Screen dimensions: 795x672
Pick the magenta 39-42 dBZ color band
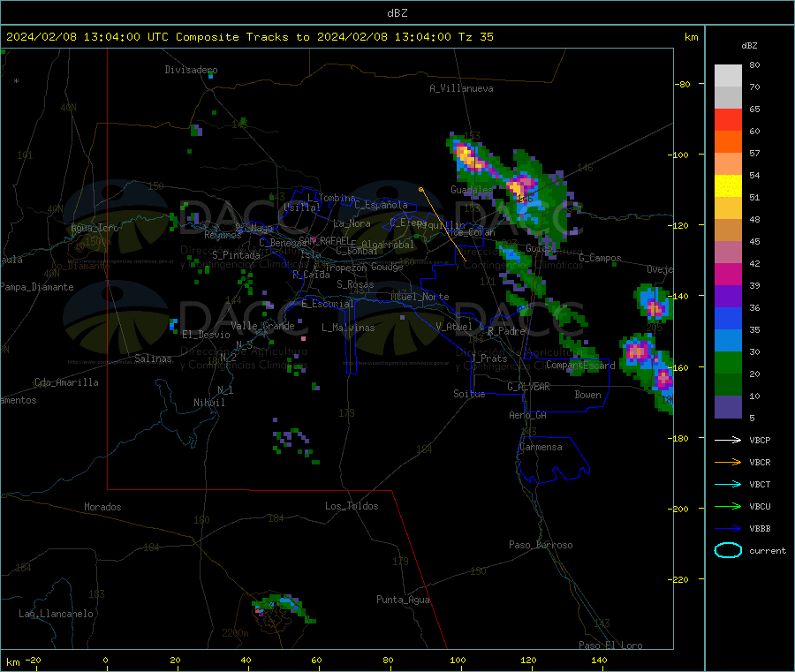coord(728,274)
